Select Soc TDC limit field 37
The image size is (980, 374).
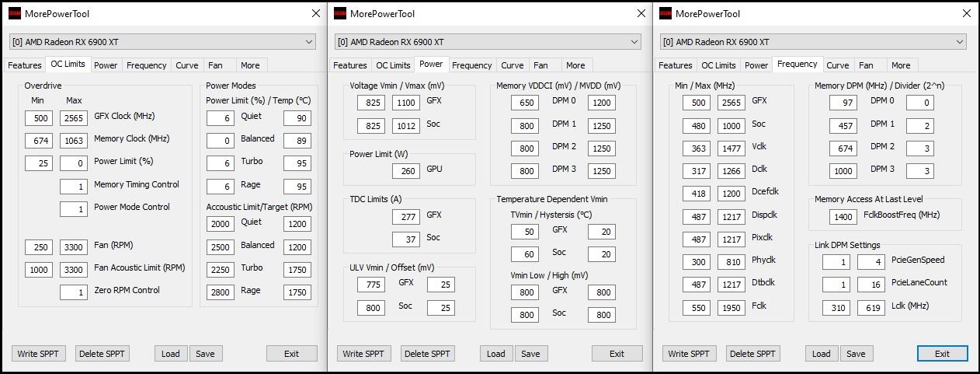(x=406, y=239)
